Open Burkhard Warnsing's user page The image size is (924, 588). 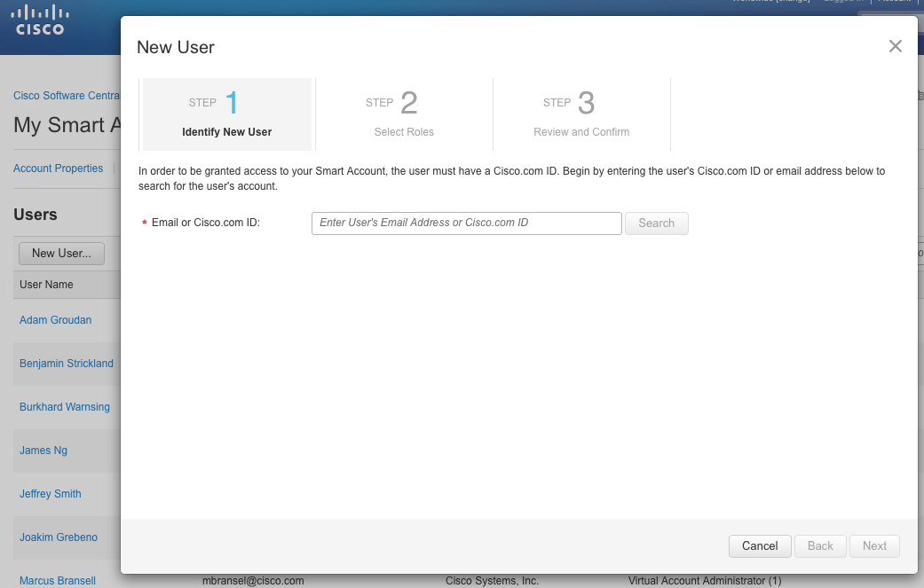(64, 406)
